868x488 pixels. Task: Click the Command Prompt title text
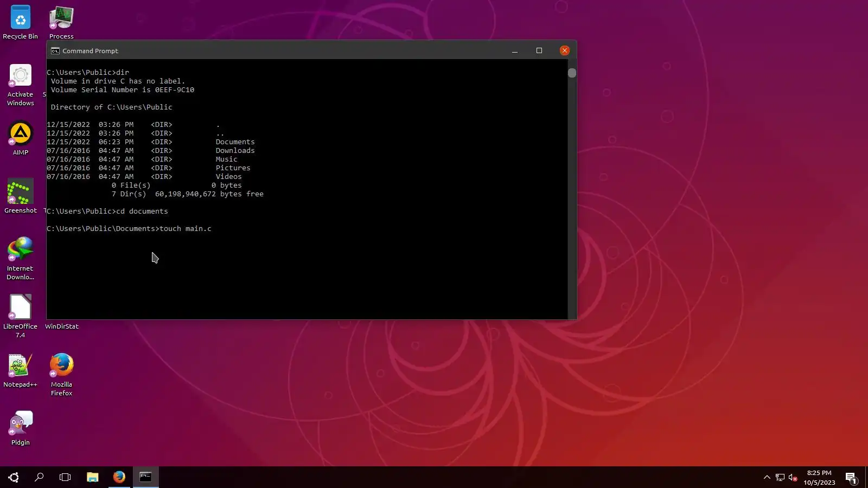[x=90, y=51]
